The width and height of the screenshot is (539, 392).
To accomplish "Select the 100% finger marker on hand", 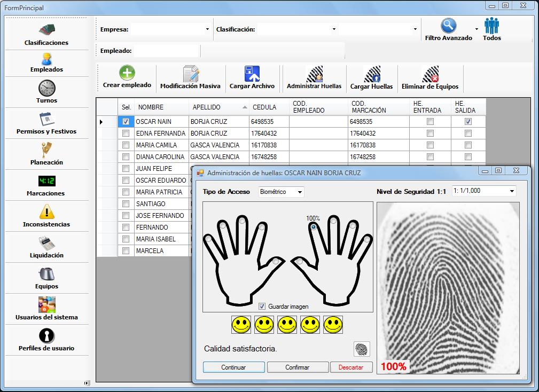I will (313, 227).
